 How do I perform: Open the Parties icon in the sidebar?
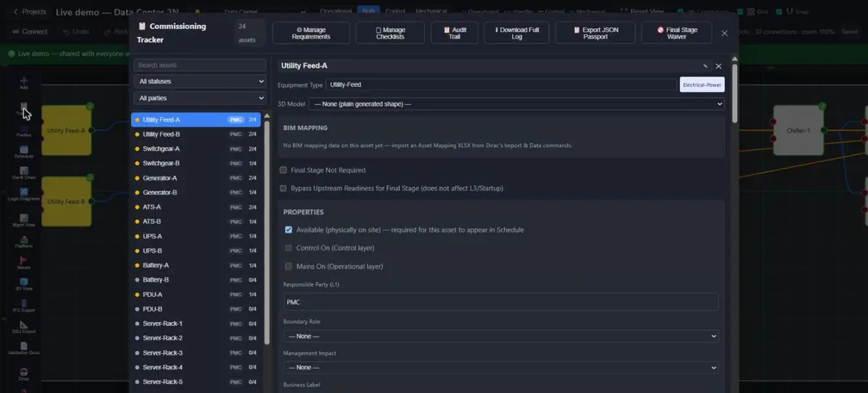(24, 130)
